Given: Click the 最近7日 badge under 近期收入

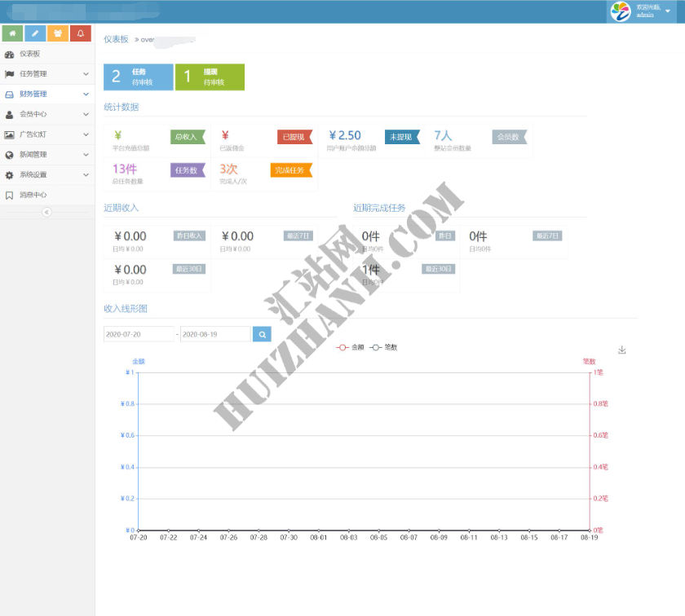Looking at the screenshot, I should (x=298, y=235).
